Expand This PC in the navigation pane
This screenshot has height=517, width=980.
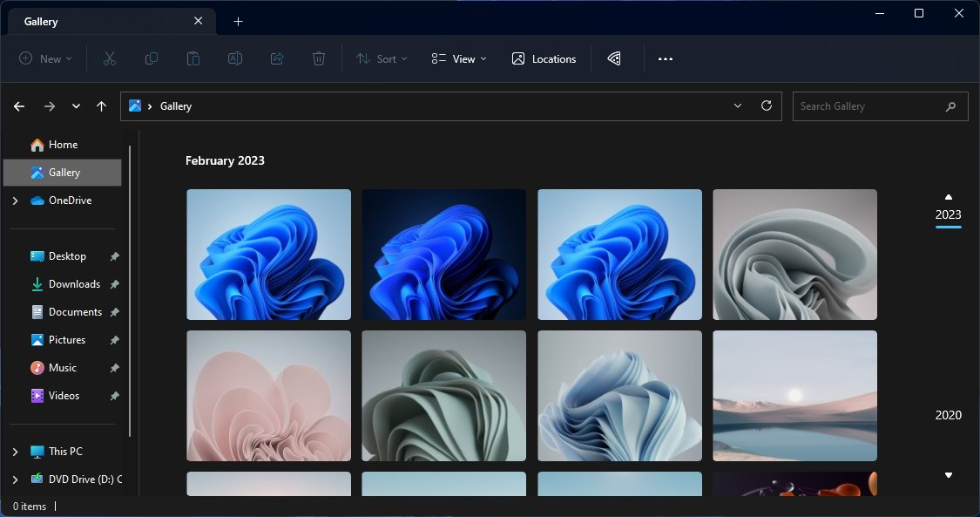coord(15,451)
